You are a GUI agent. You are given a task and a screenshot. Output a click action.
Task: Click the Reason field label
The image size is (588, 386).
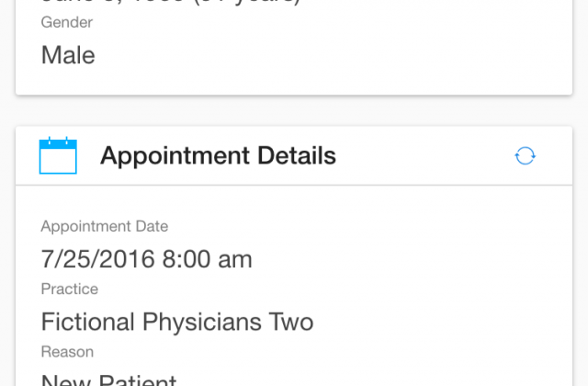(67, 352)
